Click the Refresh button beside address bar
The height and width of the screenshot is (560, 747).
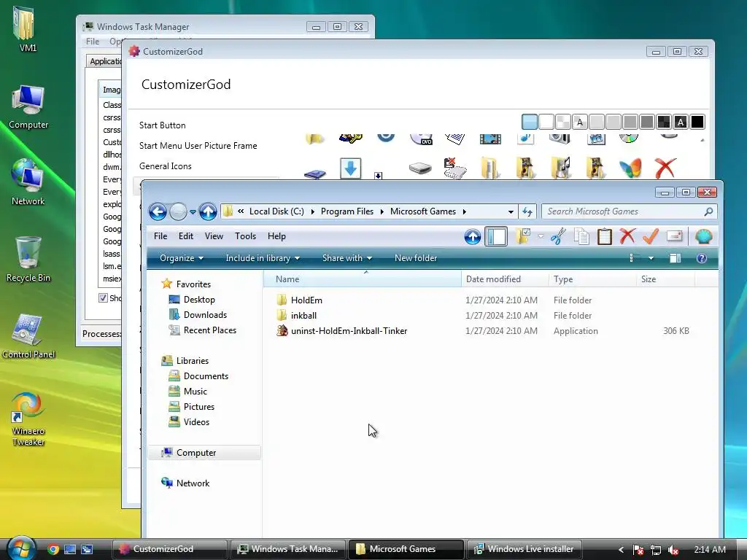527,211
